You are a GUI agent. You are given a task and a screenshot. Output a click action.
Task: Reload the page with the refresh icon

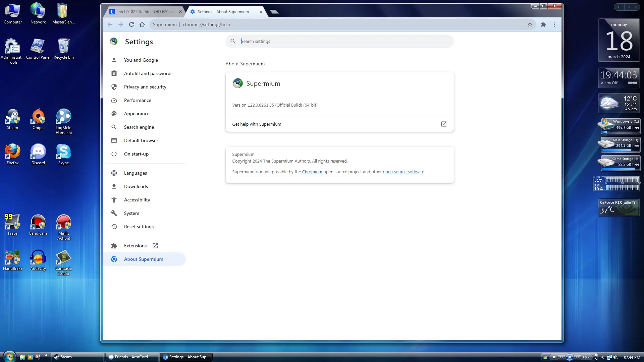131,24
